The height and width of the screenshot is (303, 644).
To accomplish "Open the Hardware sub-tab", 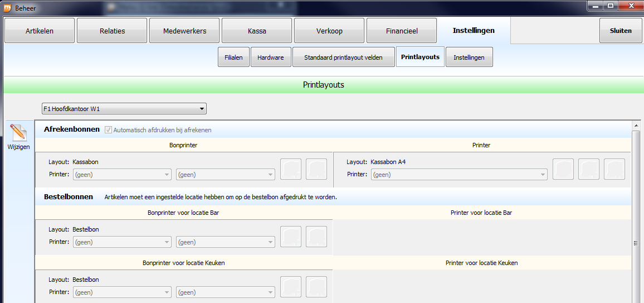I will (x=271, y=57).
